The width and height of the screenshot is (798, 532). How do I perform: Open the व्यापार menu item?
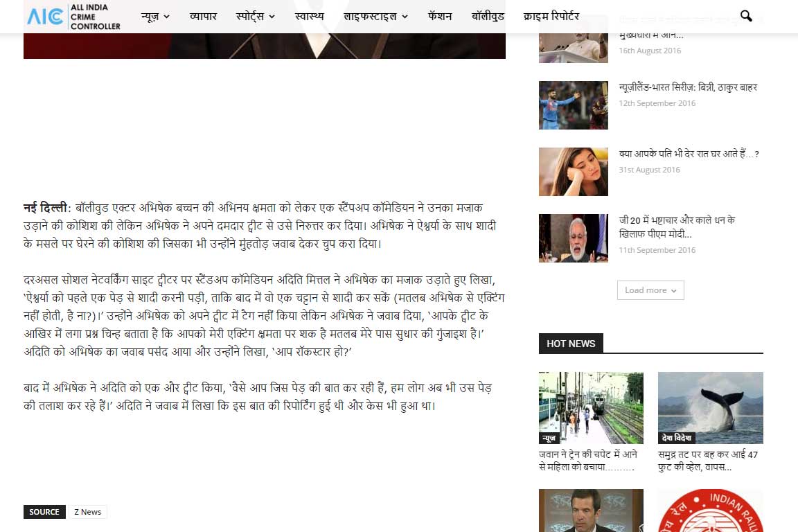click(x=203, y=16)
